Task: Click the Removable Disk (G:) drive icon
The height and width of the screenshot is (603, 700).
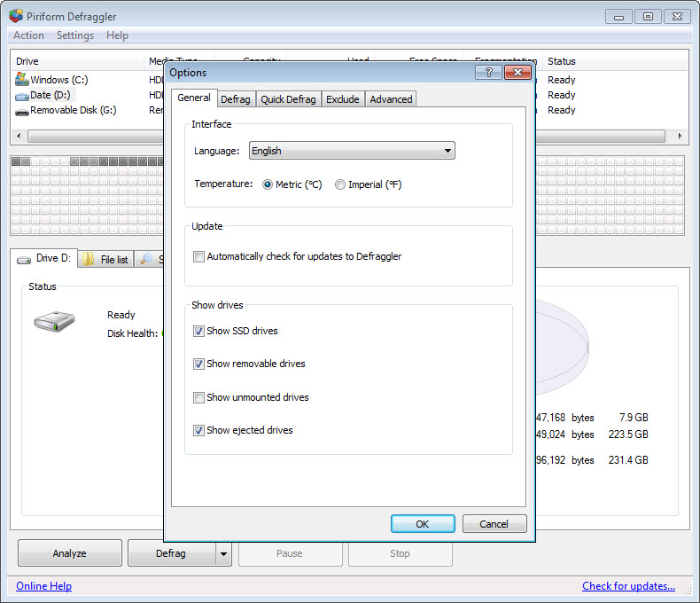Action: (22, 112)
